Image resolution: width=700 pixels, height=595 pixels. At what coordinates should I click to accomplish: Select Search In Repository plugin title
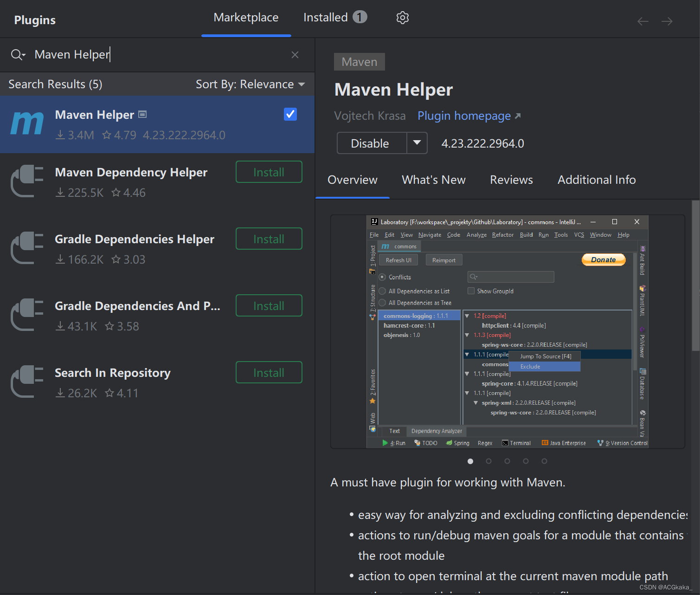[x=113, y=373]
